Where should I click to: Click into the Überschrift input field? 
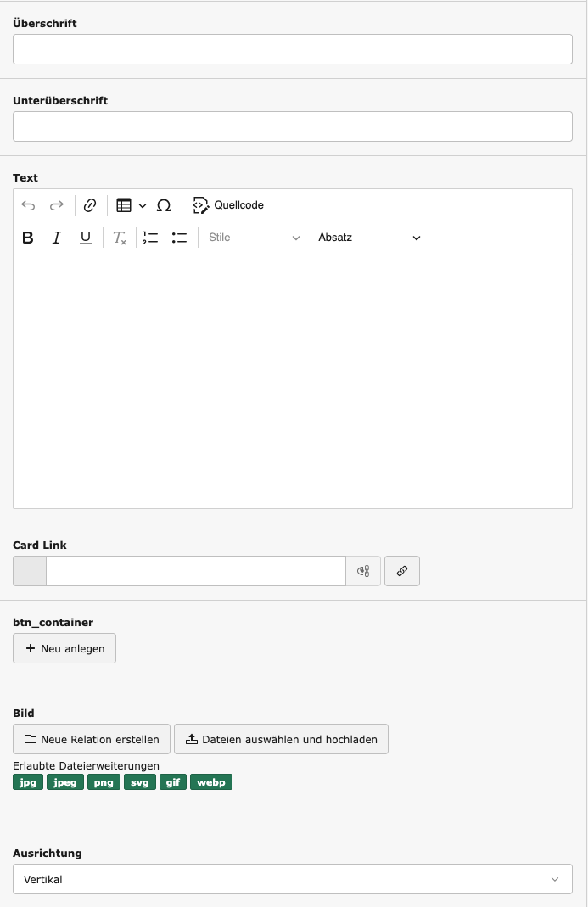293,49
